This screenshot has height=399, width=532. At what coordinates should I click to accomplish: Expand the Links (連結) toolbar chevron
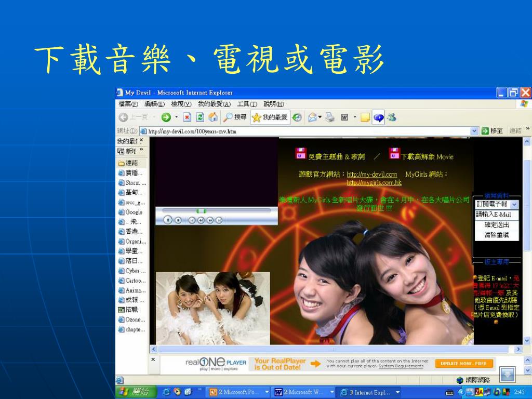(528, 129)
